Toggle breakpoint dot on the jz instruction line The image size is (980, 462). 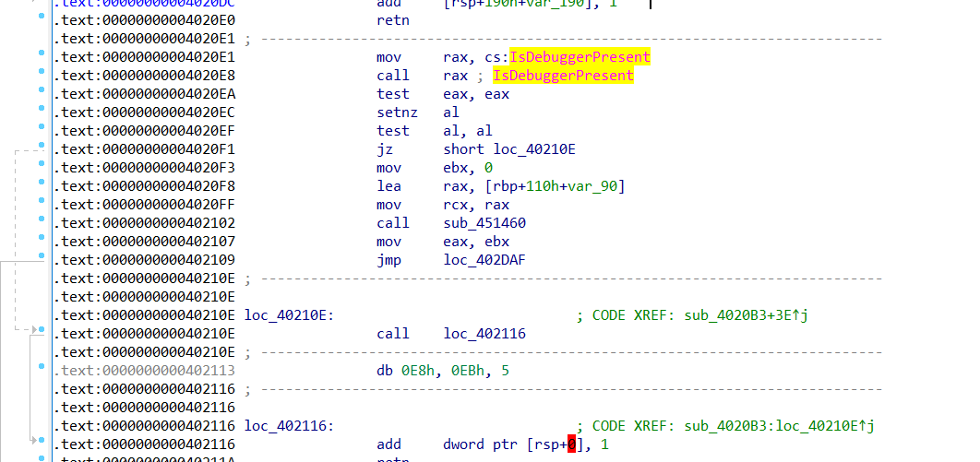pos(42,148)
